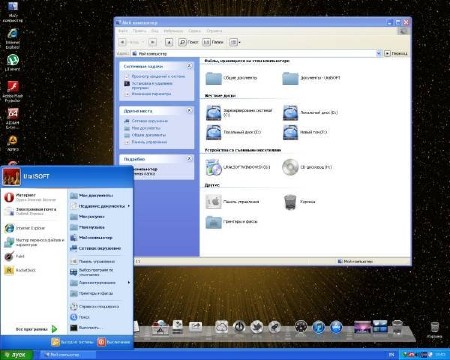The image size is (450, 360).
Task: Open Control Panel from Start menu right column
Action: tap(93, 262)
